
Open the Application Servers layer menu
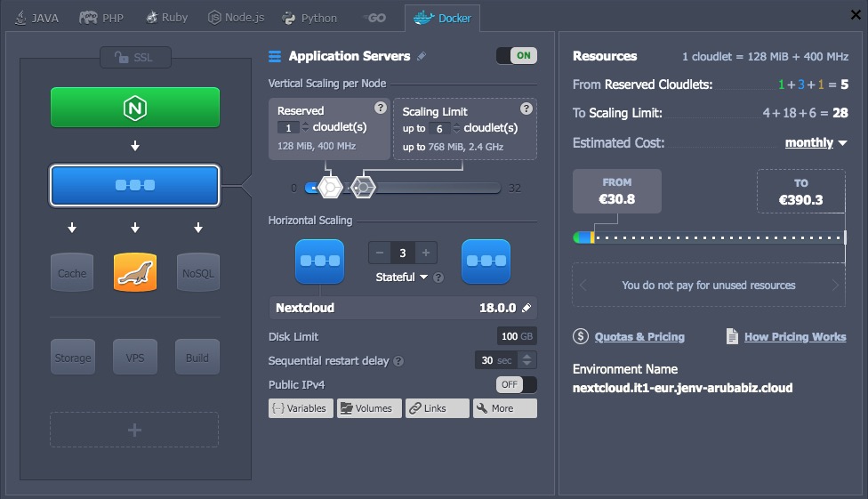point(275,56)
